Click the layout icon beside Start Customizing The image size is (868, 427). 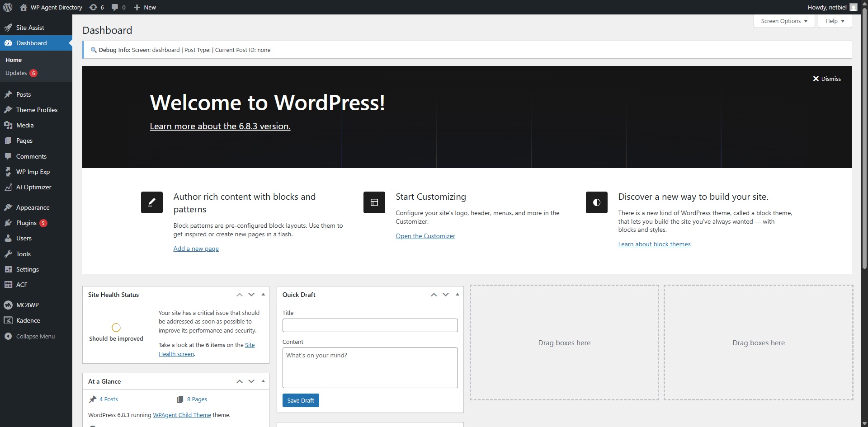pos(374,202)
